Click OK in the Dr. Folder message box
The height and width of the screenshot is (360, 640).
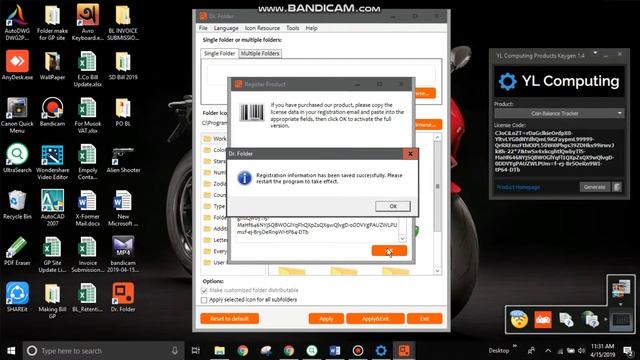tap(393, 206)
